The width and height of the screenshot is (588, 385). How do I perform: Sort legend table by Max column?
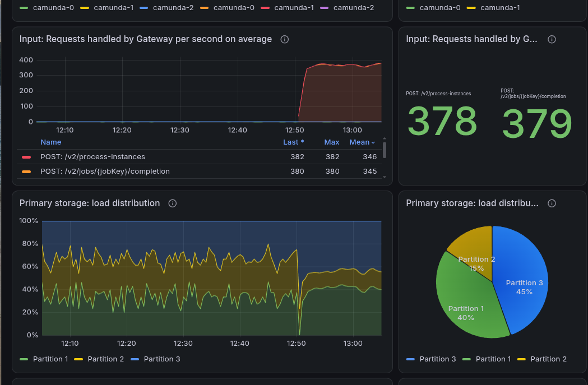click(x=331, y=142)
